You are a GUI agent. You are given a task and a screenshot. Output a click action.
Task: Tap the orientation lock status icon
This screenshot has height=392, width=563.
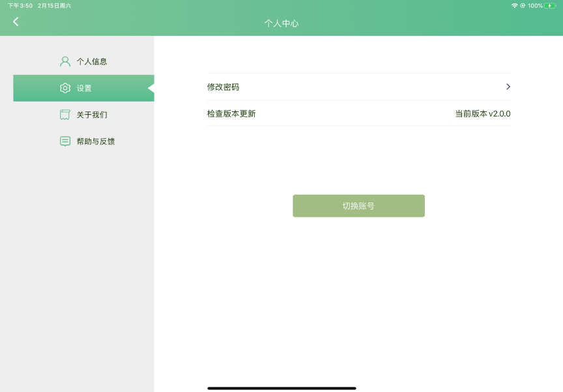tap(523, 6)
